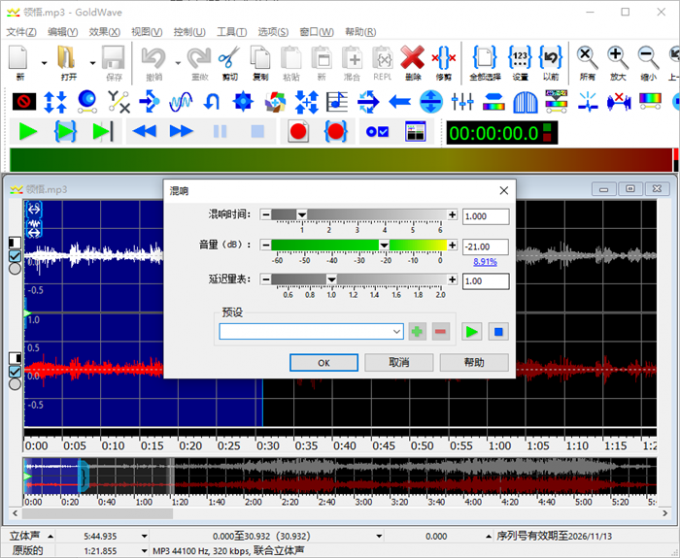Click the fast forward double-arrow button
This screenshot has width=680, height=558.
tap(181, 131)
